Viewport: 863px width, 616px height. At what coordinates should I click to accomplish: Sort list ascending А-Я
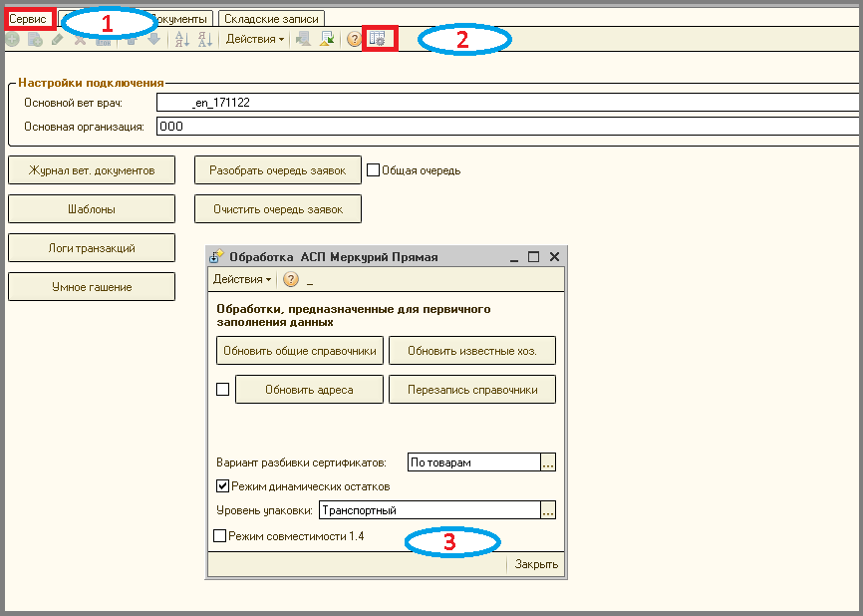tap(181, 39)
